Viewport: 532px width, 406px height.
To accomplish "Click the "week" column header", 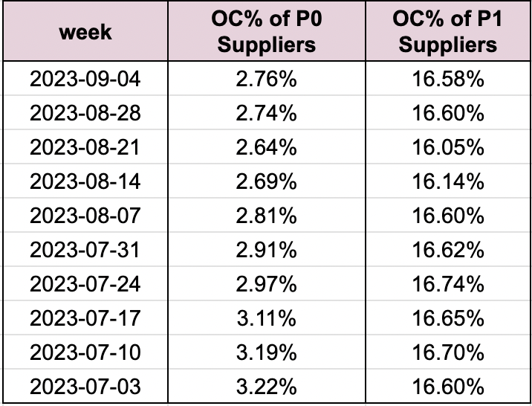I will [86, 32].
